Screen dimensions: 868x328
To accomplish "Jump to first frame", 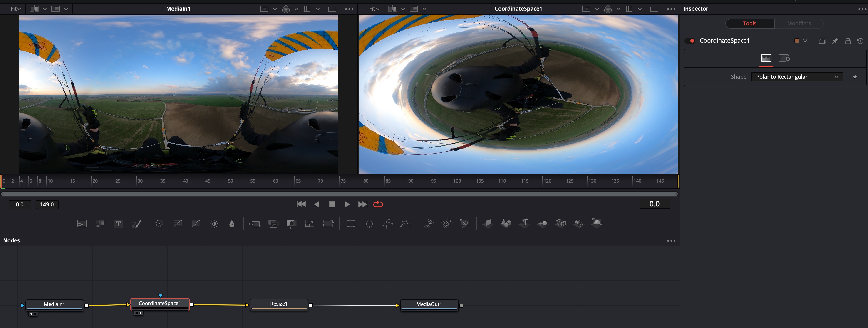I will 301,204.
